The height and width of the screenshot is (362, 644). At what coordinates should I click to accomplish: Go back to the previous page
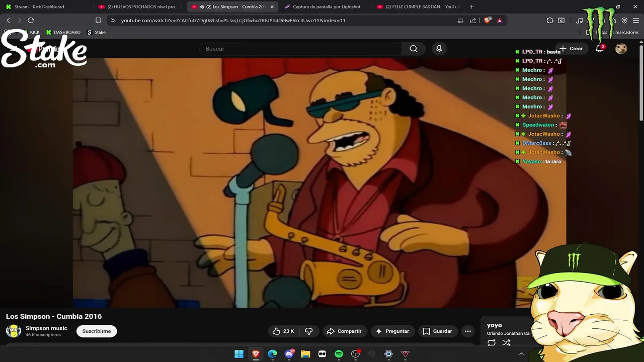pos(8,20)
